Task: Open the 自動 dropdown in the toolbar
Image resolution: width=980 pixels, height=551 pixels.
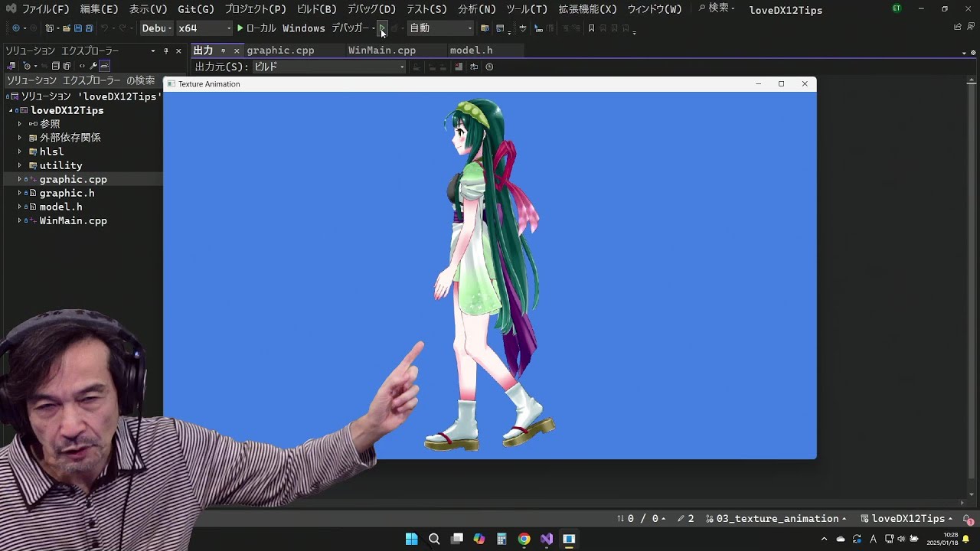Action: [x=440, y=28]
